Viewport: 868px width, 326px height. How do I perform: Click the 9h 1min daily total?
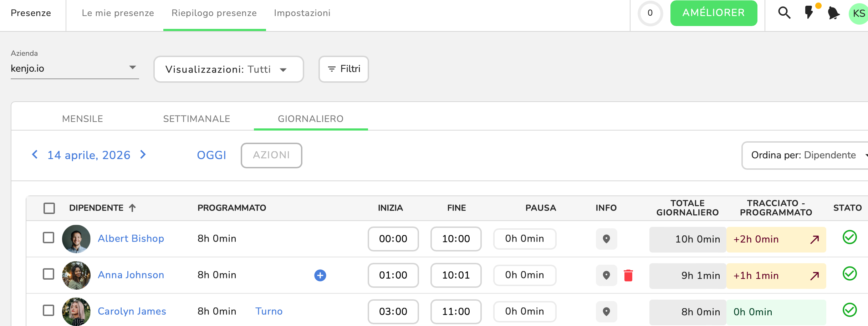[x=688, y=276]
